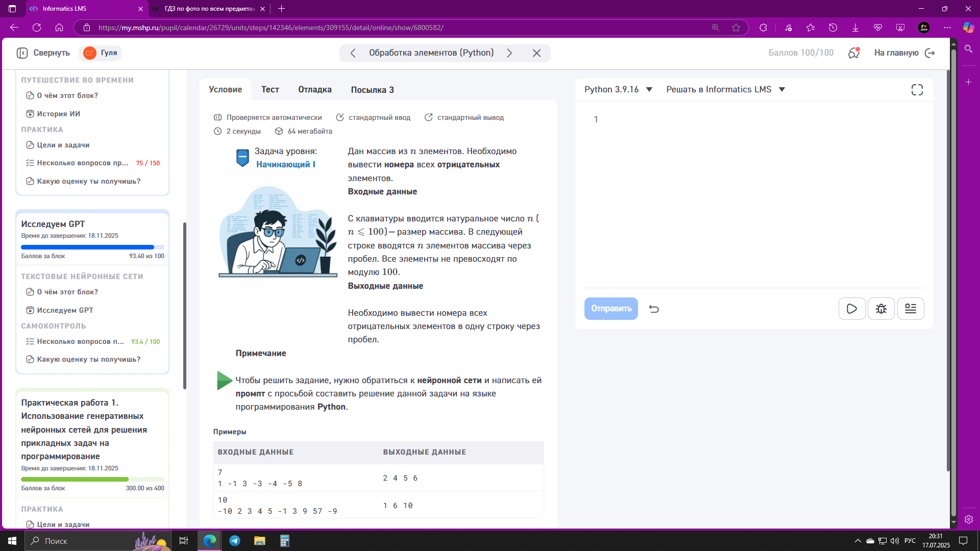Run code with the play icon
980x551 pixels.
point(851,309)
